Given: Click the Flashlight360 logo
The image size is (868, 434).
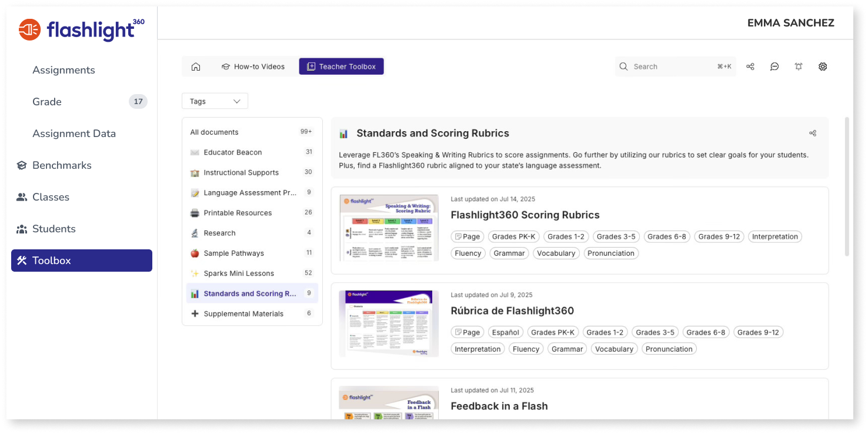Looking at the screenshot, I should [81, 29].
